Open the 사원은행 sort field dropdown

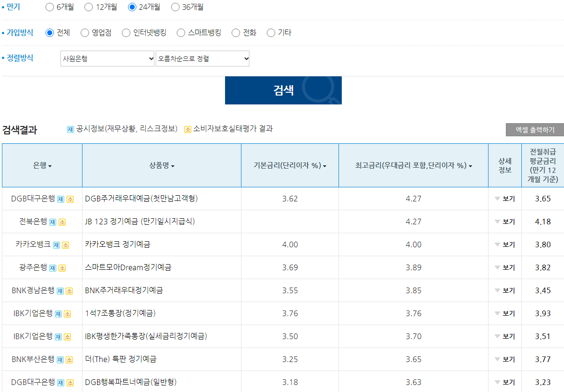click(x=107, y=59)
